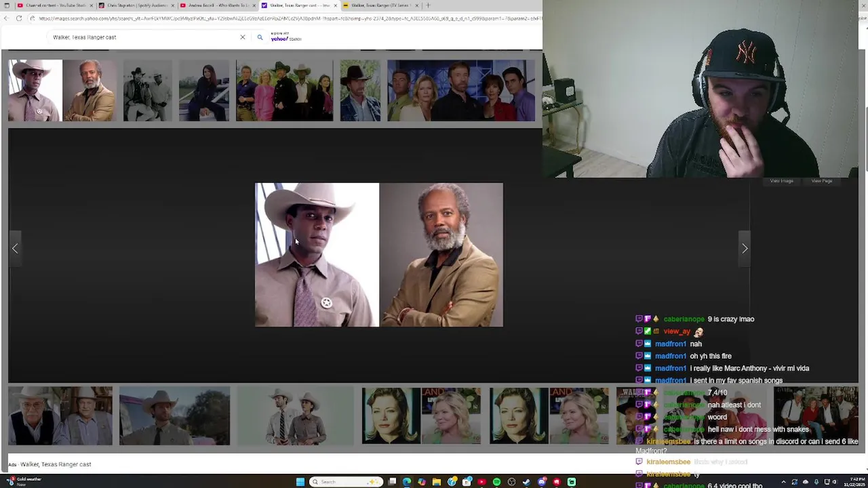Click chat username view_ay
868x488 pixels.
[x=677, y=331]
